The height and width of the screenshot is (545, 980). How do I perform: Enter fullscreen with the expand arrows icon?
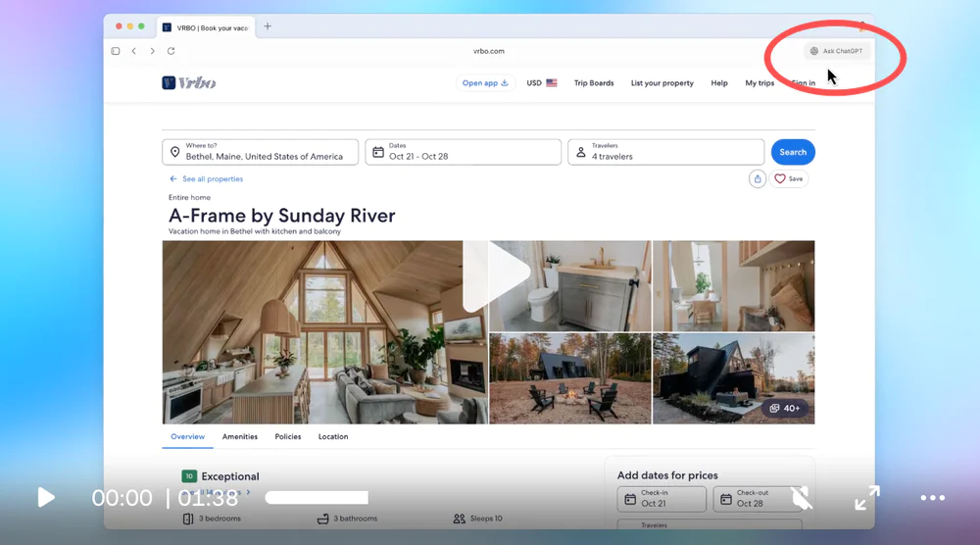866,498
